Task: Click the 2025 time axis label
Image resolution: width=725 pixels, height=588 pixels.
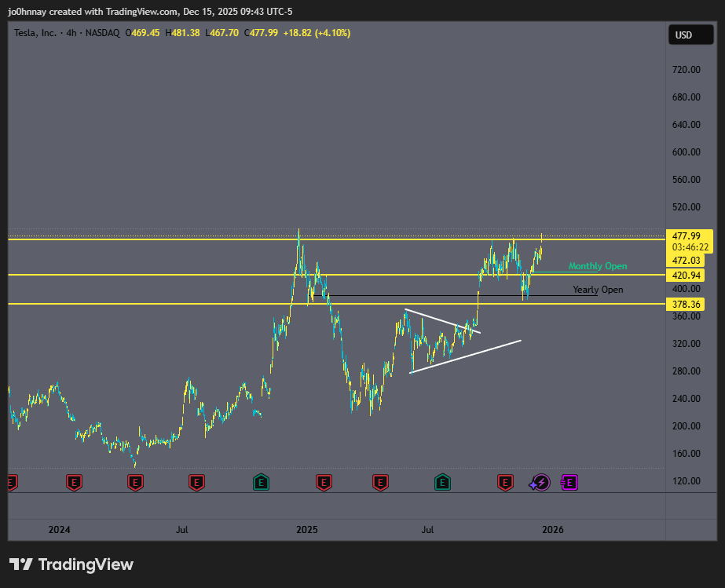Action: [x=307, y=530]
